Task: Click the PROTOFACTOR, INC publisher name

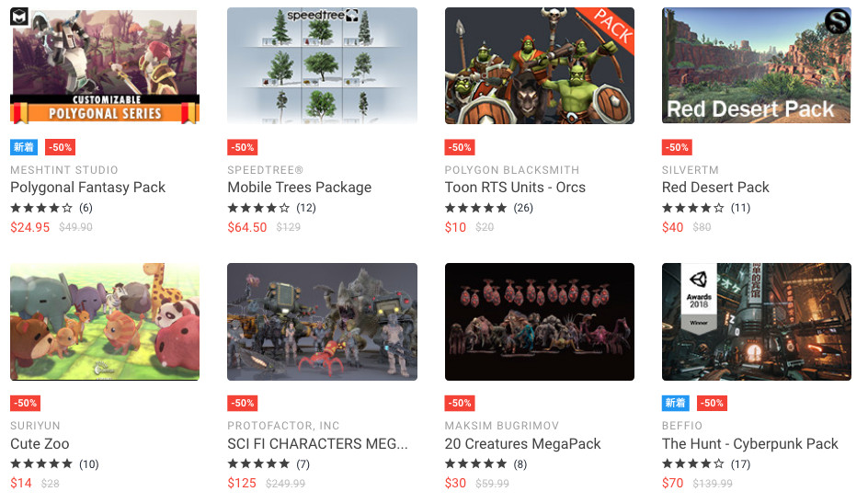Action: tap(283, 426)
